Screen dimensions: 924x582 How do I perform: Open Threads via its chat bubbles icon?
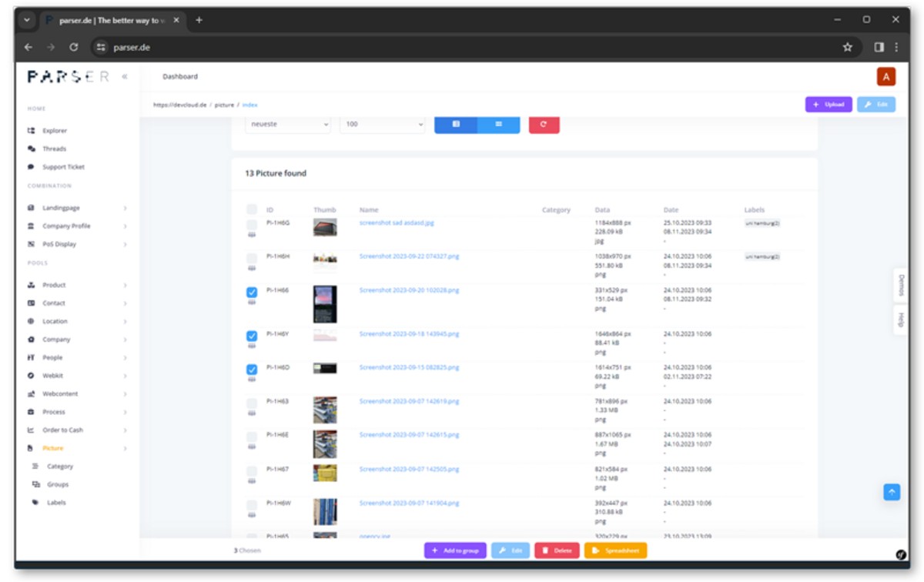(x=31, y=149)
